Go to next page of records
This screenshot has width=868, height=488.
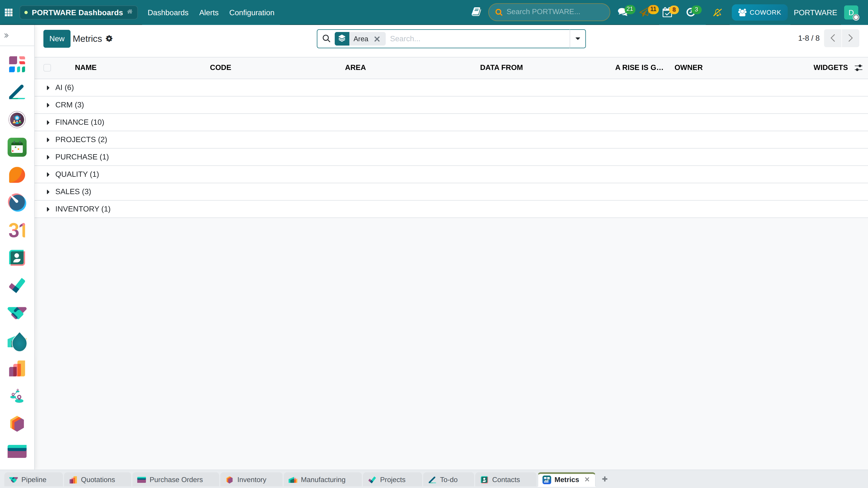850,38
